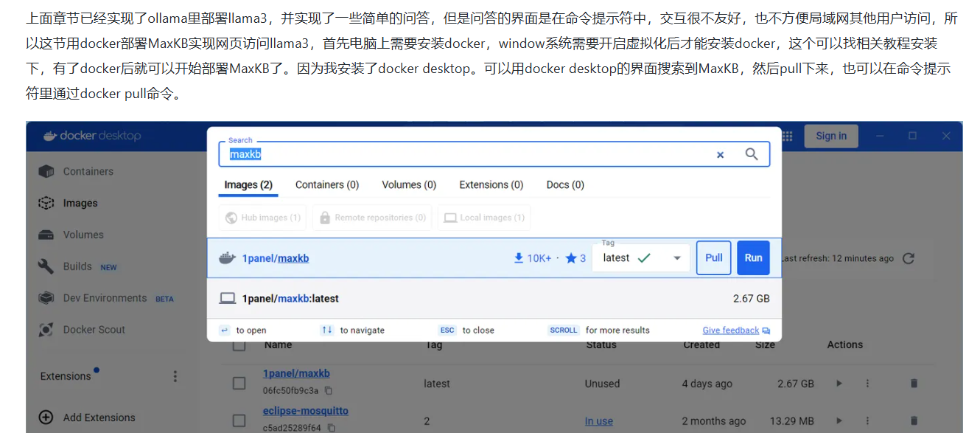Open the 1panel/maxkb link in images table
Image resolution: width=980 pixels, height=433 pixels.
[x=296, y=374]
